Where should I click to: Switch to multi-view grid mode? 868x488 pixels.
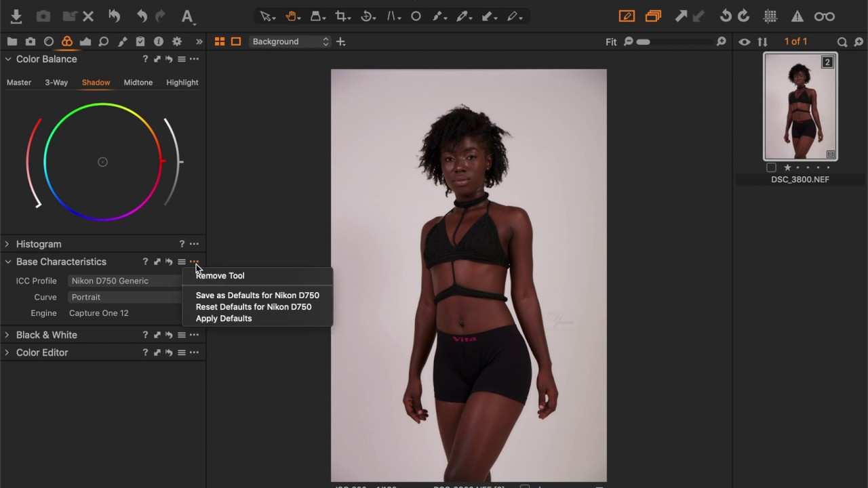(220, 42)
